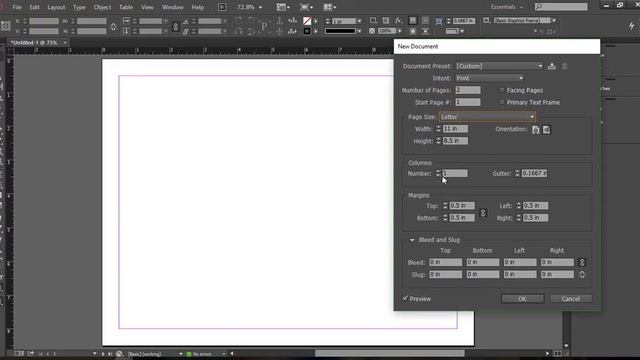Click the columns Number field
The image size is (640, 360).
455,173
